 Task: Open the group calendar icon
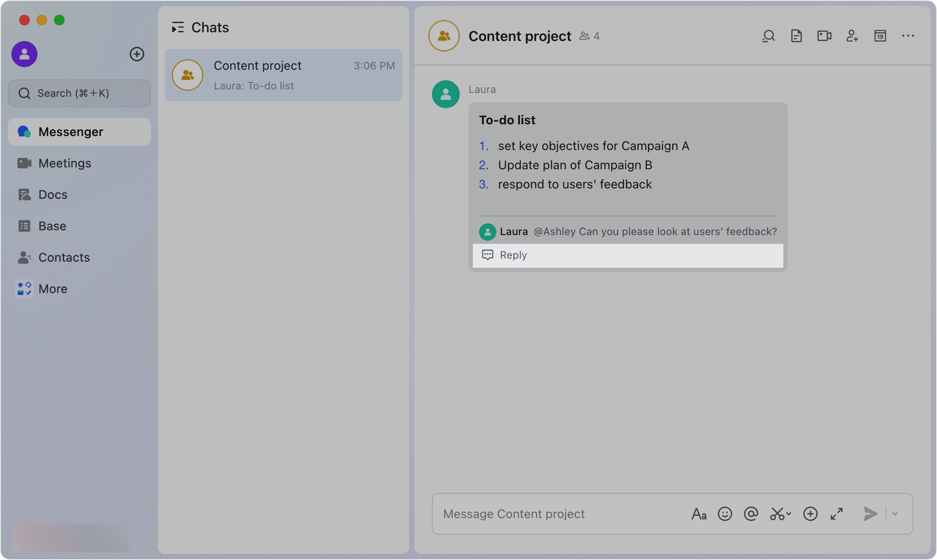click(880, 36)
